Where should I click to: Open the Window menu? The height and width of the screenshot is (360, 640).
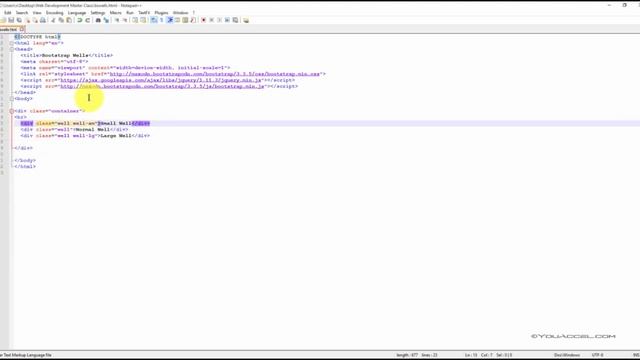click(180, 13)
